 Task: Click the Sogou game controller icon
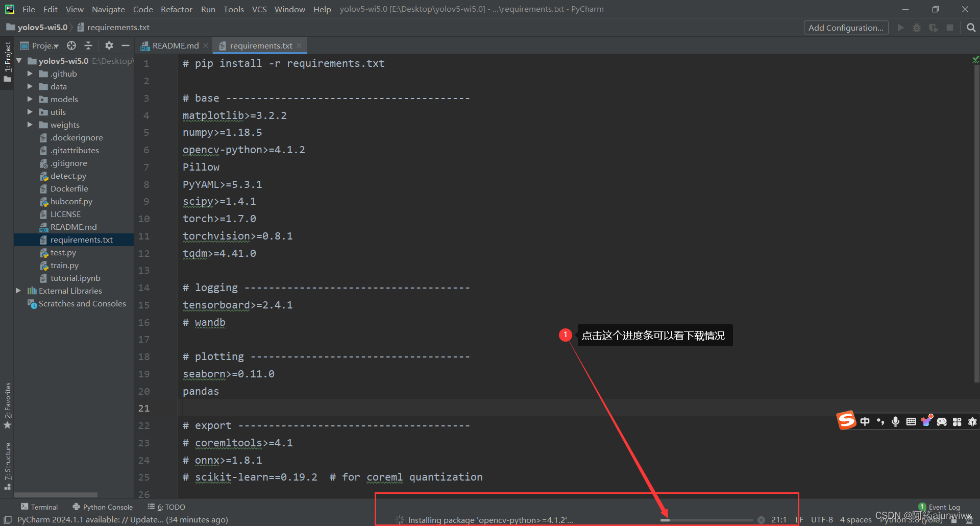tap(942, 421)
